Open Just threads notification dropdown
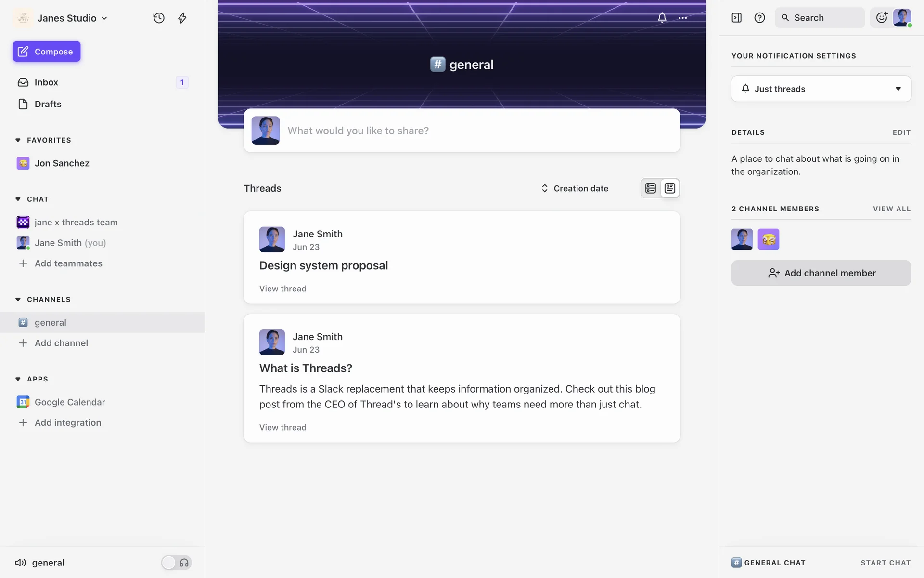 tap(821, 89)
